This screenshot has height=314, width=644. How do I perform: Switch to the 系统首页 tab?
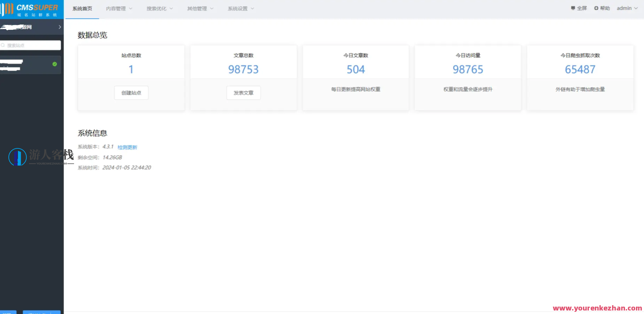[x=82, y=8]
